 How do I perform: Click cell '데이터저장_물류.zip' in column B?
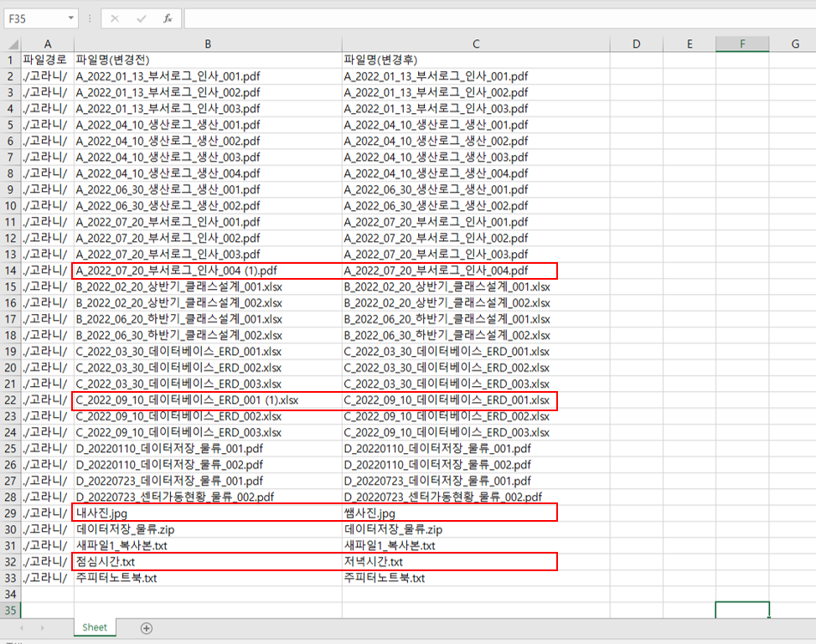pos(208,529)
